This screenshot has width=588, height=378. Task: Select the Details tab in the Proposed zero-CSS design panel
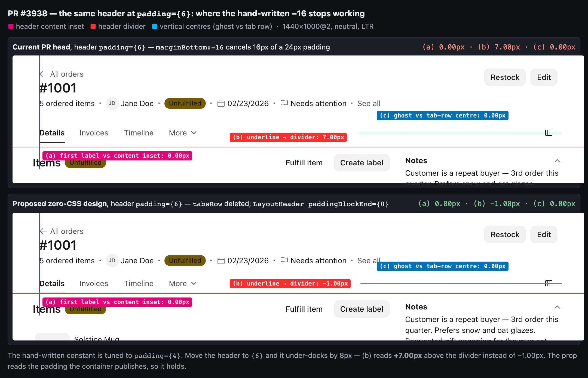coord(52,284)
